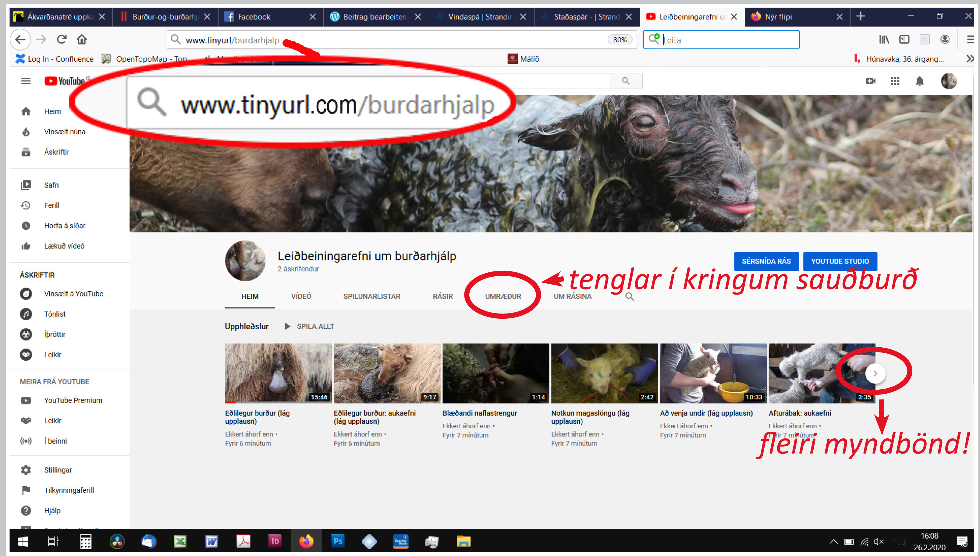Click the YOUTUBE STUDIO button
980x556 pixels.
coord(840,261)
